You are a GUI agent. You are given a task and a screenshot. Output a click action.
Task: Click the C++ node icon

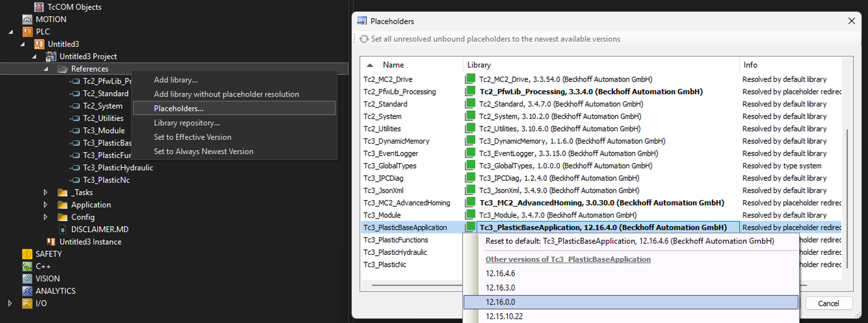coord(27,266)
